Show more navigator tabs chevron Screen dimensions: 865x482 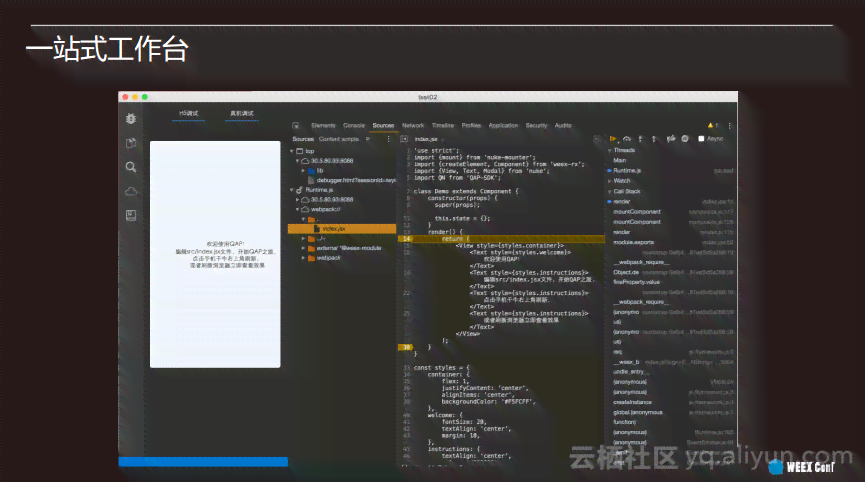click(x=368, y=139)
